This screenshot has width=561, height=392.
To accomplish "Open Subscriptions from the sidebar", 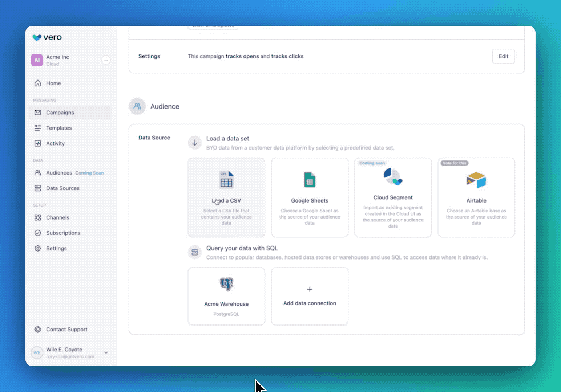I will coord(63,233).
